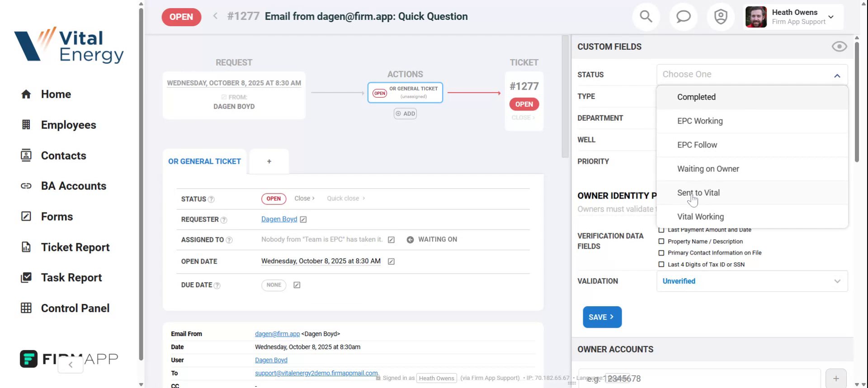The height and width of the screenshot is (388, 868).
Task: Go back using the header left chevron
Action: tap(216, 16)
